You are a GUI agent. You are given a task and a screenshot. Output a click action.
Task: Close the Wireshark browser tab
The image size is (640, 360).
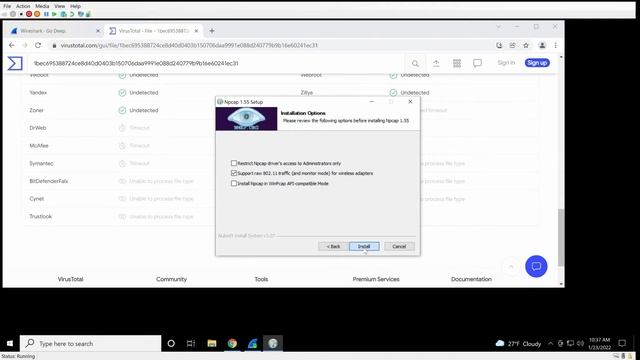[x=98, y=31]
